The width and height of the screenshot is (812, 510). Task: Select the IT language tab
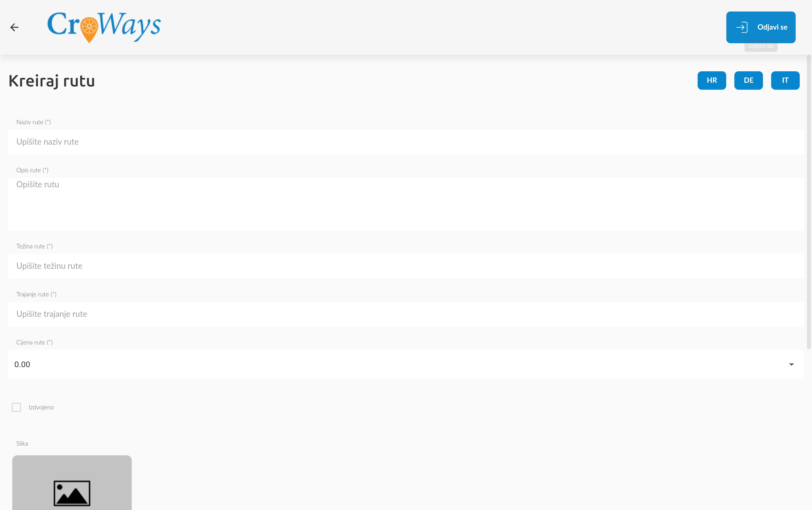(785, 80)
